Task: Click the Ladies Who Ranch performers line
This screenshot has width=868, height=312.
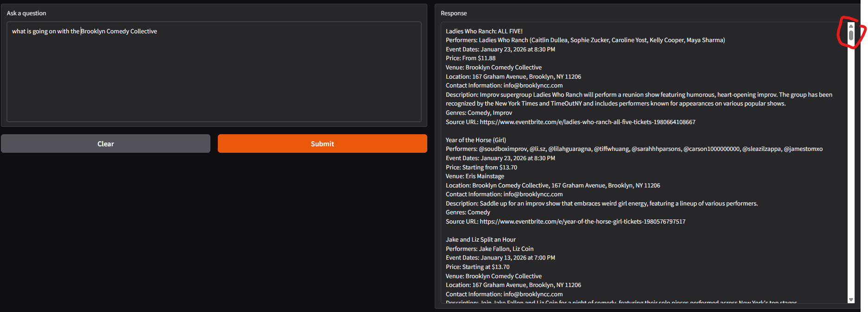Action: point(585,40)
